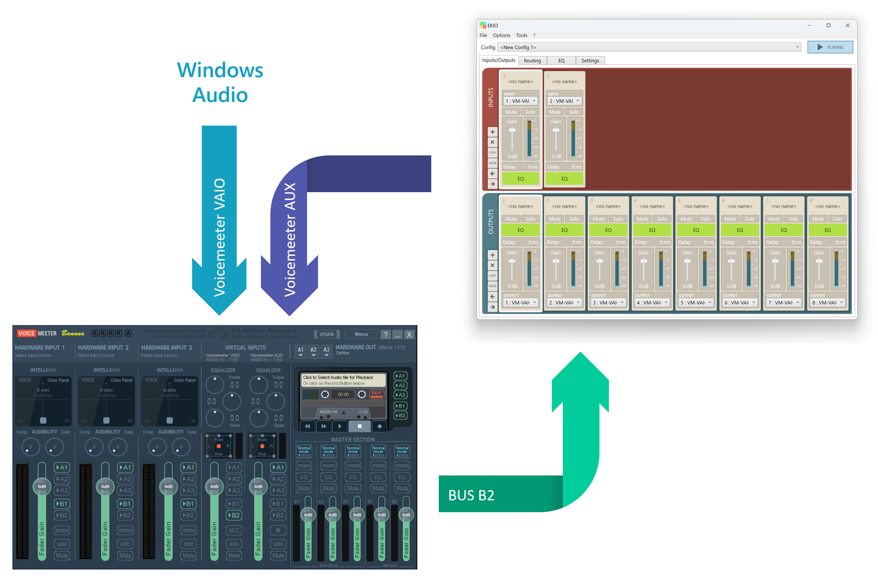The height and width of the screenshot is (588, 878).
Task: Toggle M.C on Voicemeeter VAIO strip
Action: point(234,530)
